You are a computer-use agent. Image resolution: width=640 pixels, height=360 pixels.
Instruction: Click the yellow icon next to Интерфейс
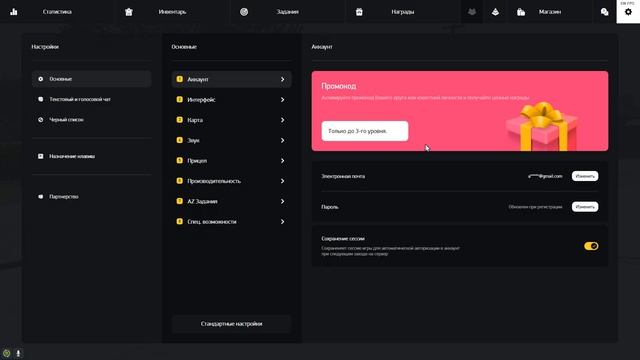click(180, 99)
